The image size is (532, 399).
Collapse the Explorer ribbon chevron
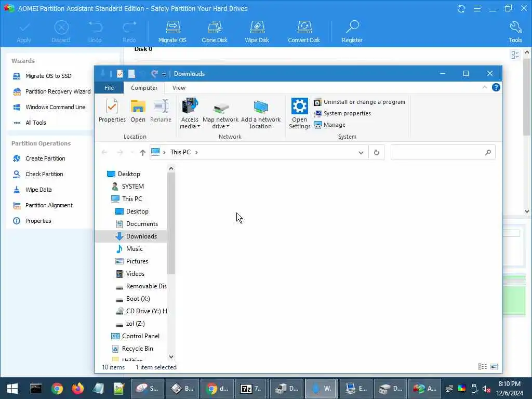485,87
